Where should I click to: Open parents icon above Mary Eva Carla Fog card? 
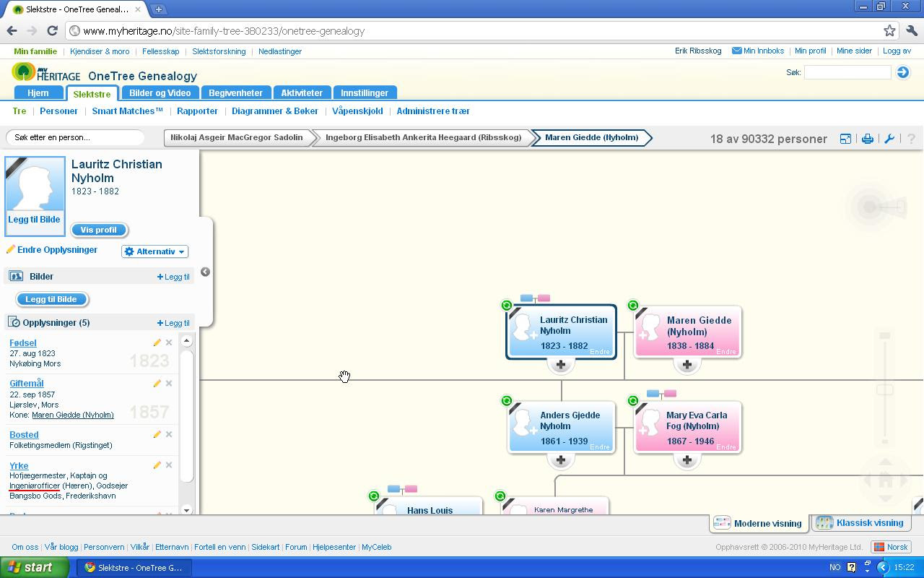(x=661, y=394)
